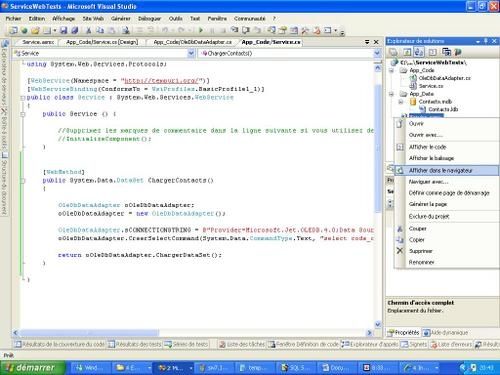Switch to App_Code/OleDbDataAdapter.cs tab

coord(192,42)
